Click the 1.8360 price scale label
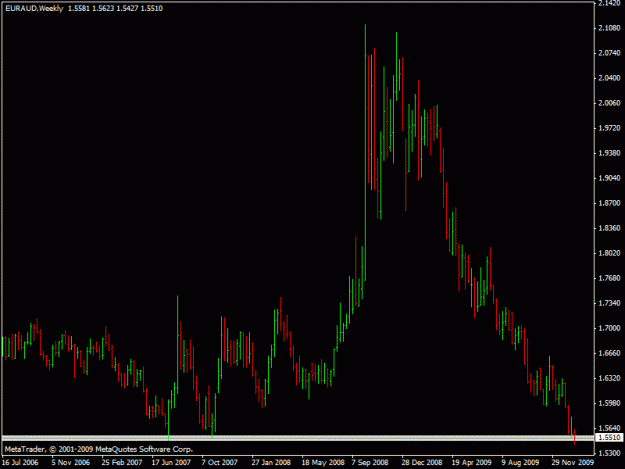 [609, 228]
